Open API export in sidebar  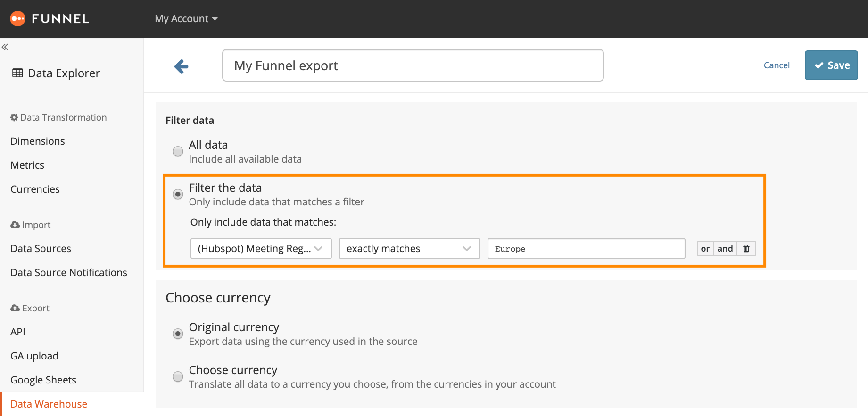18,332
